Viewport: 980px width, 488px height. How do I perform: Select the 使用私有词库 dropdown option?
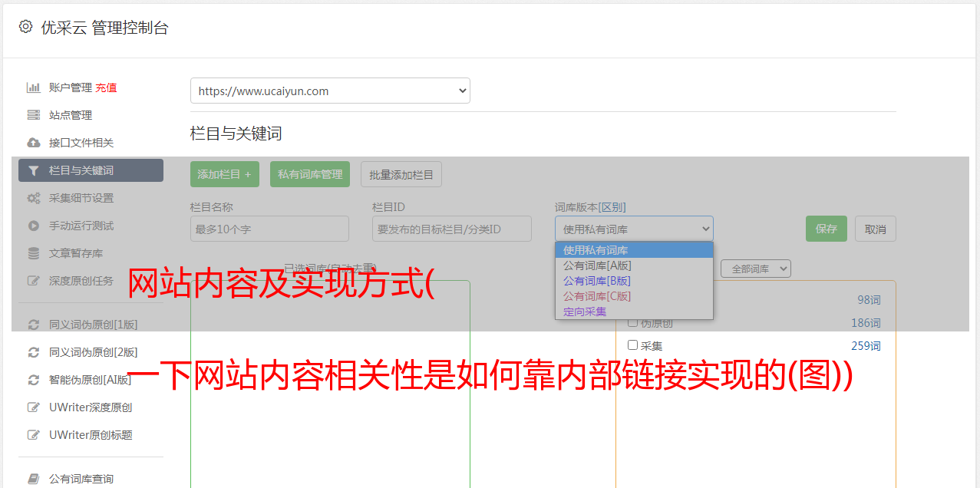coord(634,250)
